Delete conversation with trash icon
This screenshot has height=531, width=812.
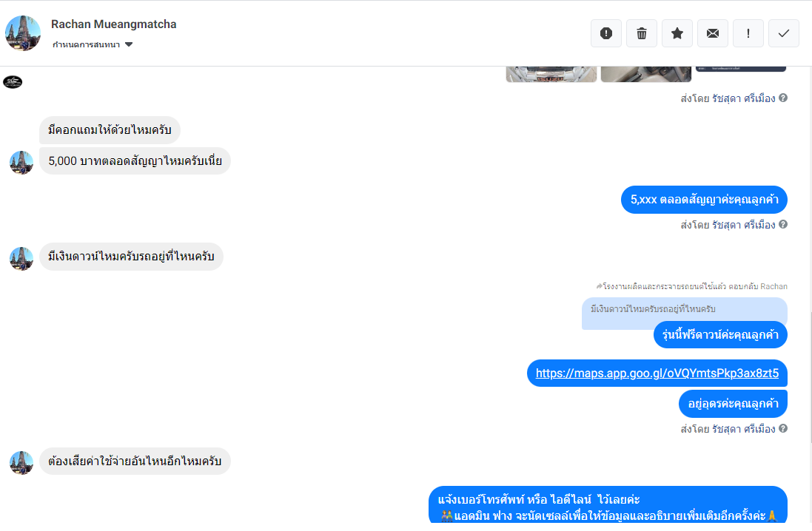point(642,33)
